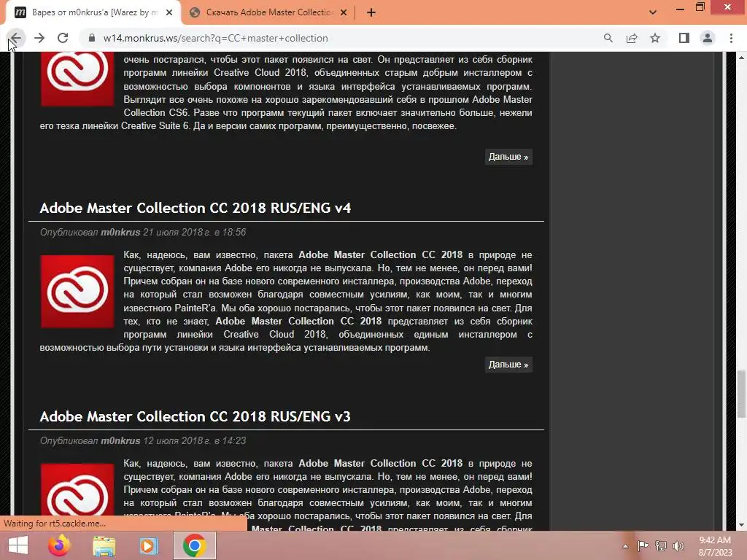Viewport: 747px width, 560px height.
Task: Open author m0nkrus link dated 12 июля 2018
Action: [x=120, y=441]
